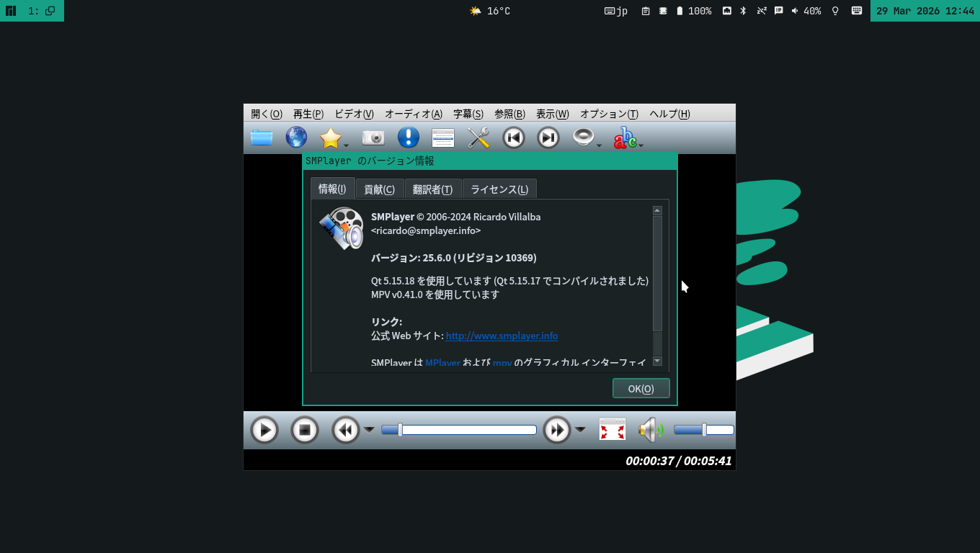This screenshot has height=553, width=980.
Task: Click the date and time in top bar
Action: point(925,11)
